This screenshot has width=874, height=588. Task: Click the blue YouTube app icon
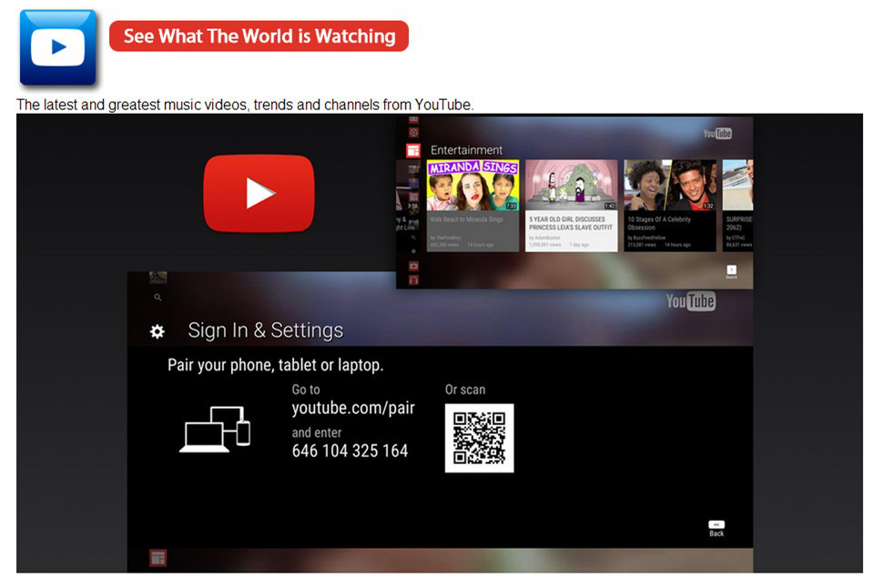coord(57,47)
